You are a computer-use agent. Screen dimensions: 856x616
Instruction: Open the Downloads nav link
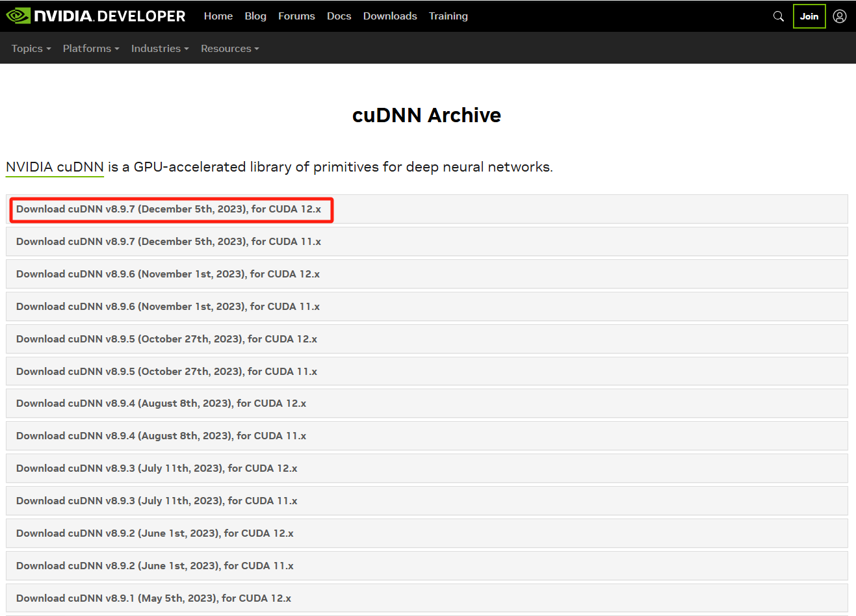click(x=390, y=16)
